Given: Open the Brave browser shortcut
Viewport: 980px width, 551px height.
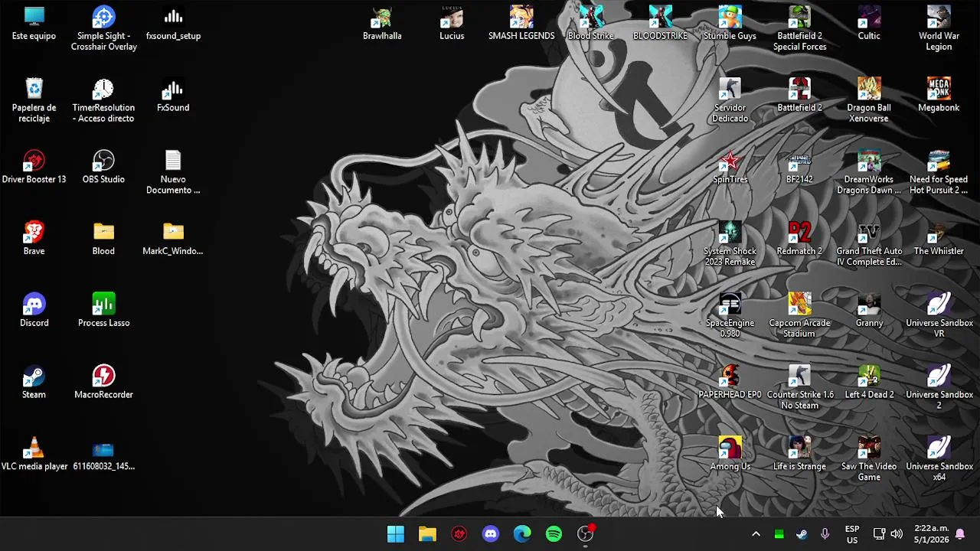Looking at the screenshot, I should [x=34, y=239].
